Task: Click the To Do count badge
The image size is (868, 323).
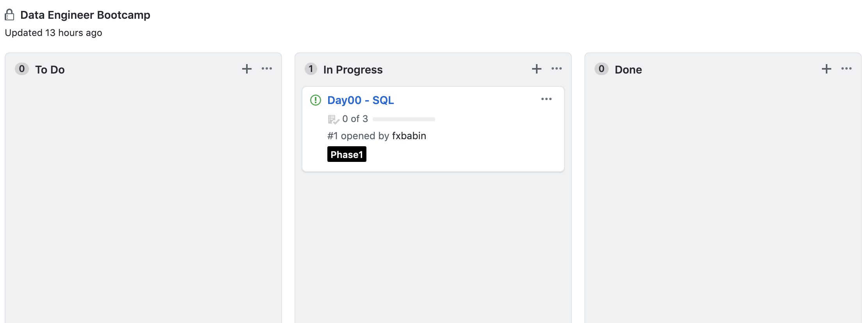Action: 22,69
